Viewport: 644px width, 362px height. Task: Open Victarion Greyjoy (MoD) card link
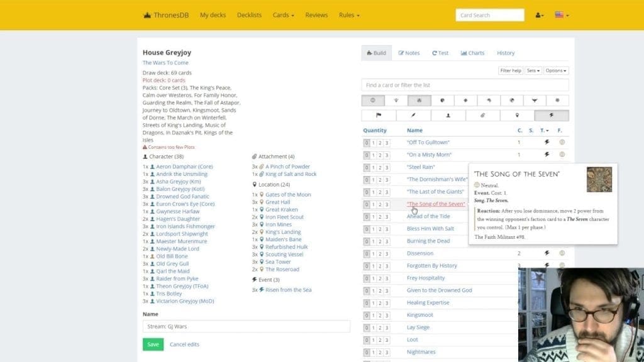(185, 301)
